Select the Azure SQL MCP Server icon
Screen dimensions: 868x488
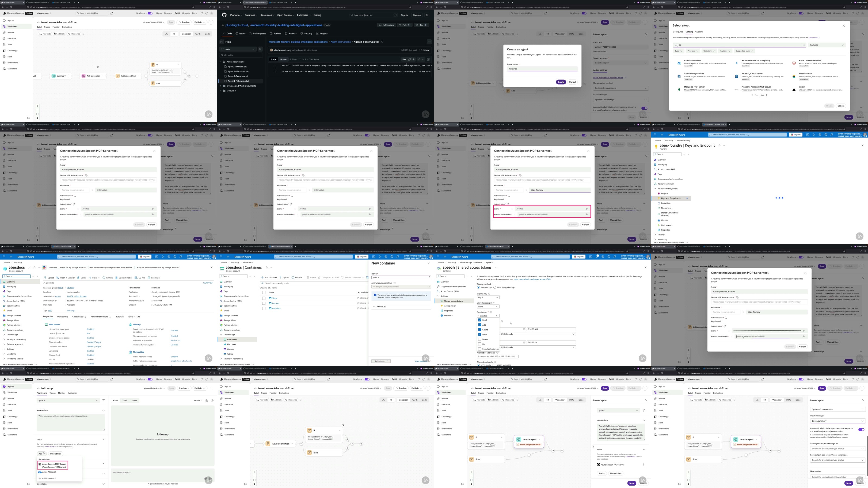[x=737, y=76]
